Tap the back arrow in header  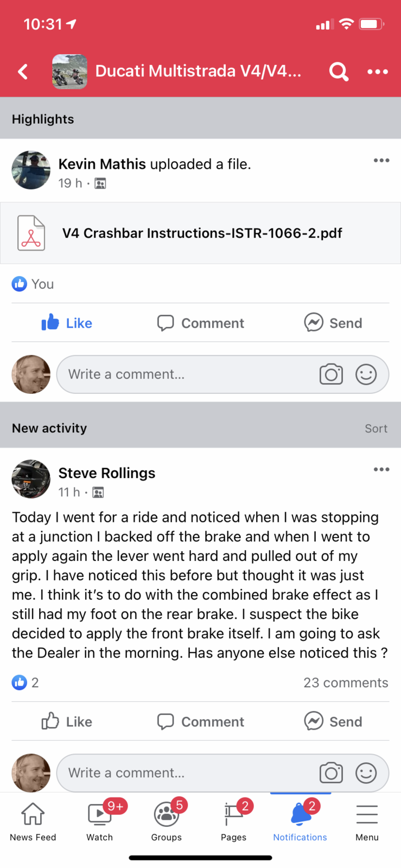coord(23,72)
